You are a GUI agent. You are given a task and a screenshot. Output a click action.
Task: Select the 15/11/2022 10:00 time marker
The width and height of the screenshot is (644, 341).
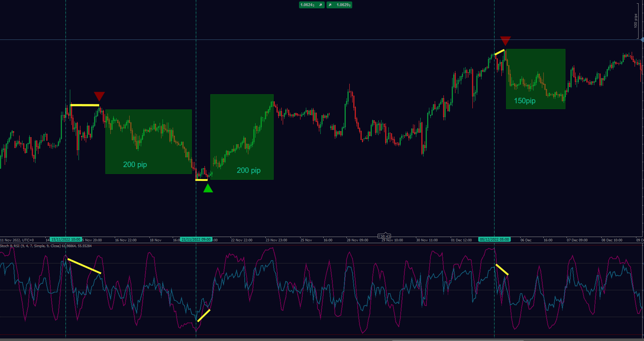pyautogui.click(x=66, y=240)
